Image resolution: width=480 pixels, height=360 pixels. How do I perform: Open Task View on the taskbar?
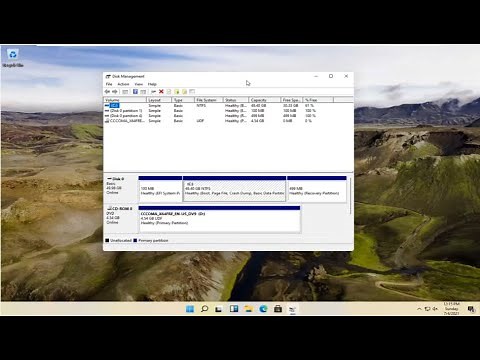pos(219,309)
